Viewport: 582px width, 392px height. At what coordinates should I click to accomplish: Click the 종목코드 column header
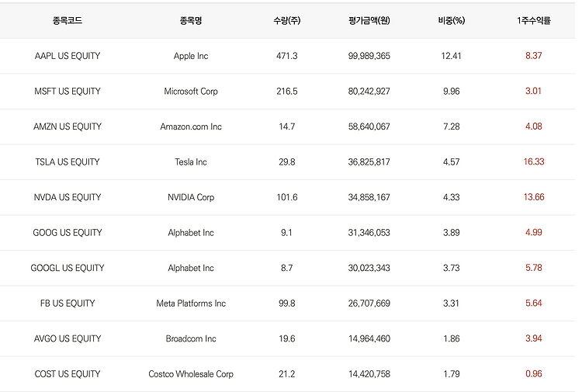68,20
